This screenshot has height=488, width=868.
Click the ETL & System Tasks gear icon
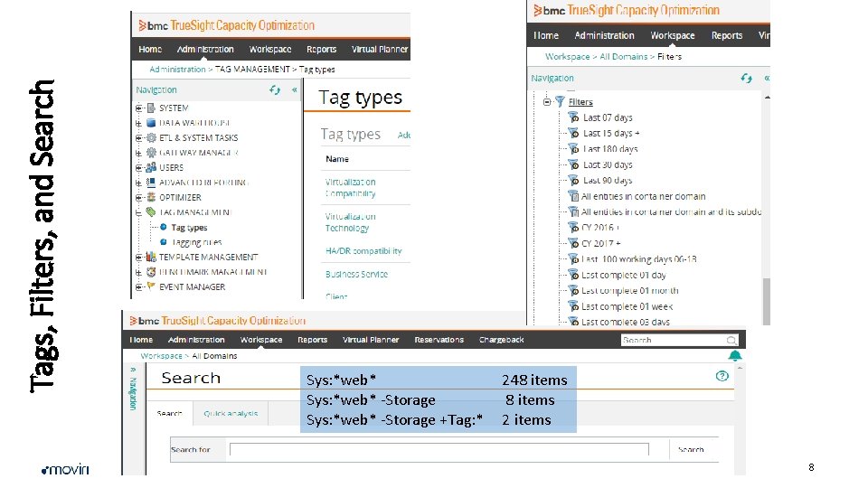point(151,137)
